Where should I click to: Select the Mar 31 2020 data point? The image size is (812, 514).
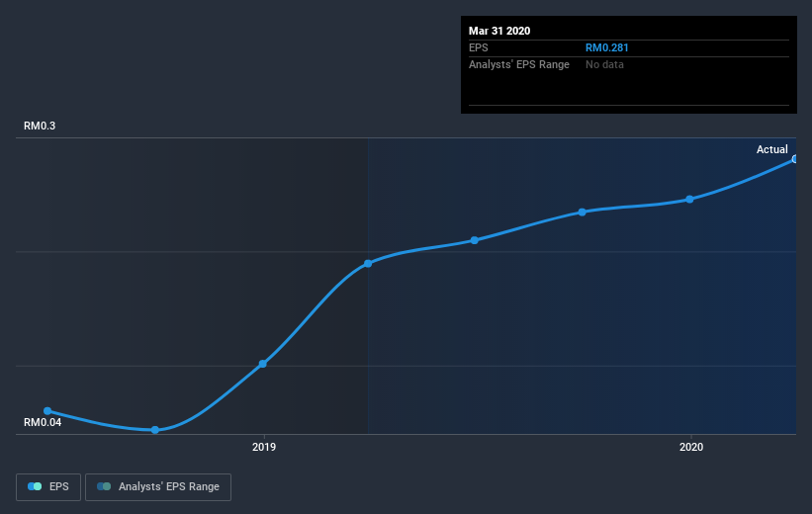[794, 159]
